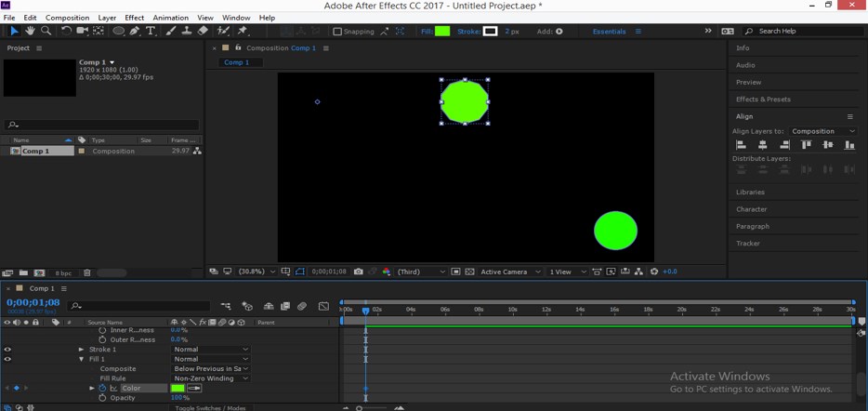Collapse the Fill 1 group
This screenshot has width=868, height=411.
82,359
